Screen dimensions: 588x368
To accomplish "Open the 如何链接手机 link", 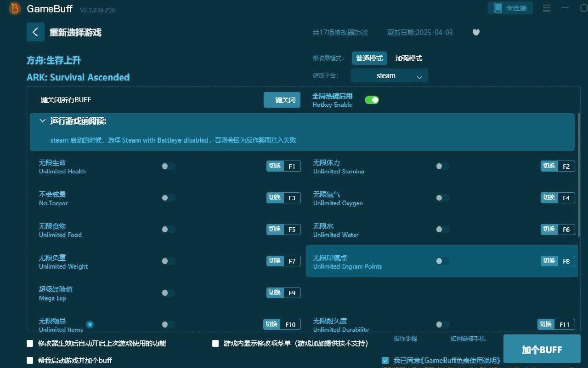I will click(468, 339).
